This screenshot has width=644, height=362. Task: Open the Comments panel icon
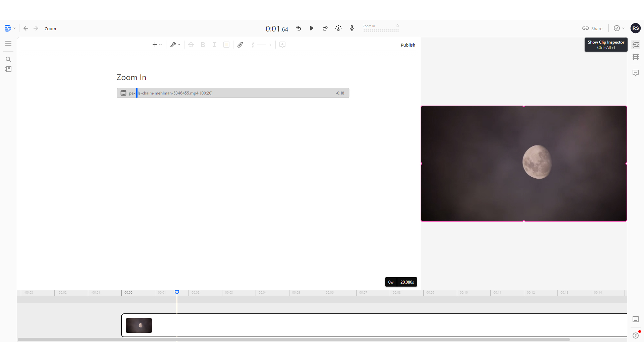[636, 73]
